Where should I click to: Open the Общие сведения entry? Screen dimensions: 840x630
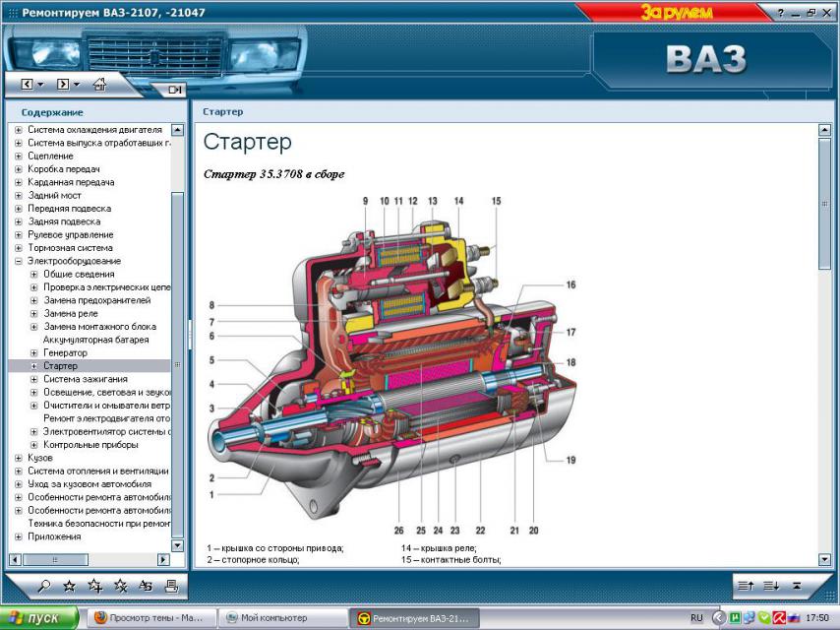coord(79,274)
